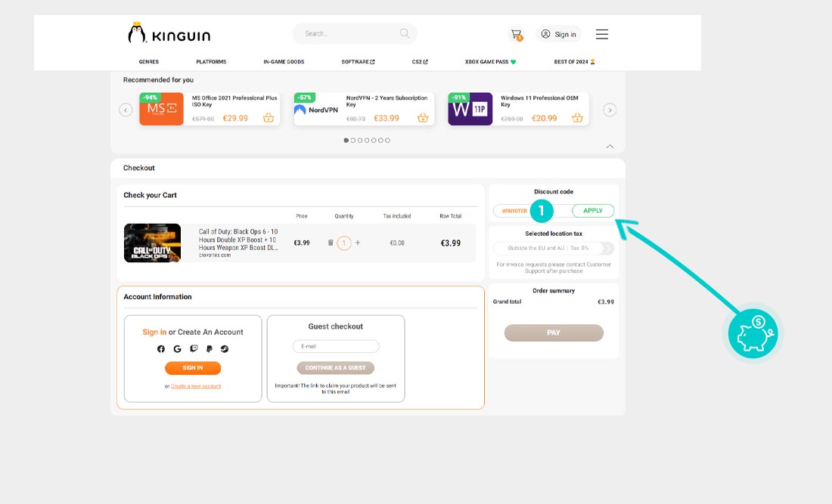Viewport: 832px width, 504px height.
Task: Collapse the Recommended for you section
Action: pyautogui.click(x=610, y=146)
